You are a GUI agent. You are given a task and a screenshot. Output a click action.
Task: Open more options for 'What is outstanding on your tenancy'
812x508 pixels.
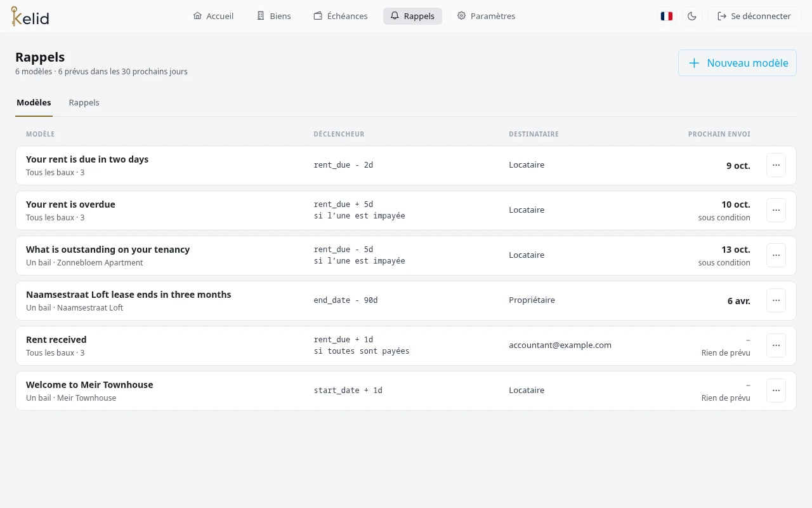click(776, 255)
